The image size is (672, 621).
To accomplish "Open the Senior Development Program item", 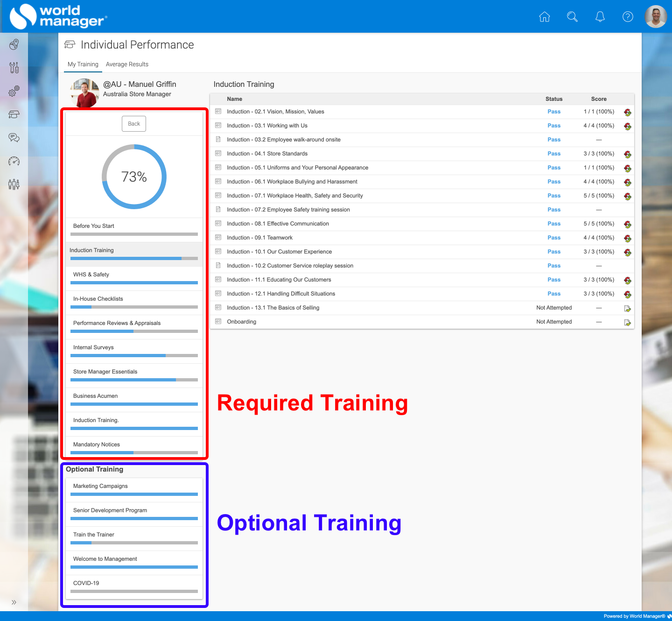I will (x=134, y=514).
